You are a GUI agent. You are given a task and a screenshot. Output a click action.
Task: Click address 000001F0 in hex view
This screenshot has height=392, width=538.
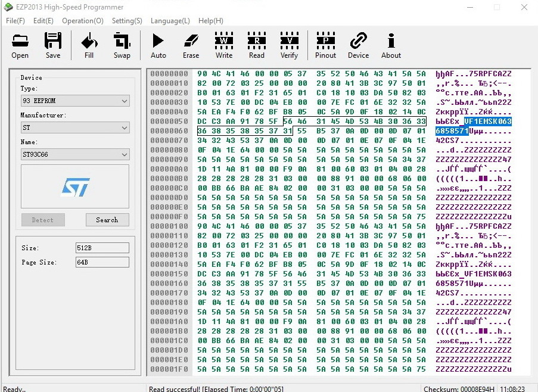point(169,369)
